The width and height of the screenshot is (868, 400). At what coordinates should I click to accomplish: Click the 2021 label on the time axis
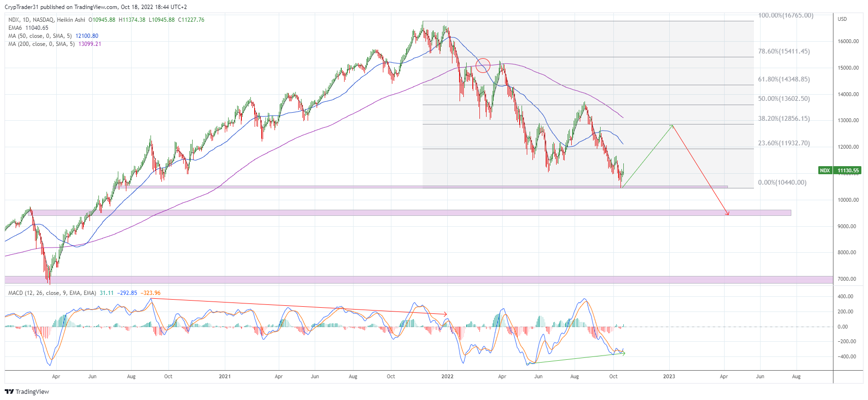(x=225, y=377)
